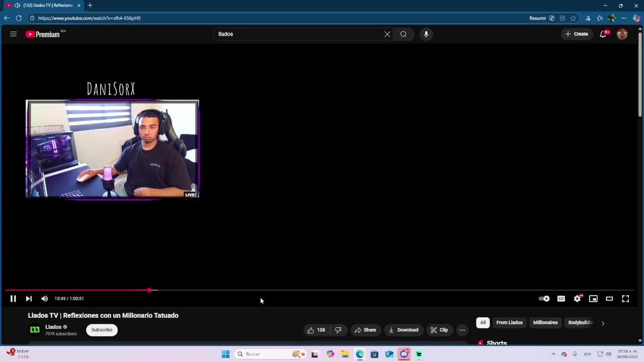Viewport: 644px width, 362px height.
Task: Open the taskbar clock and date
Action: tap(627, 354)
